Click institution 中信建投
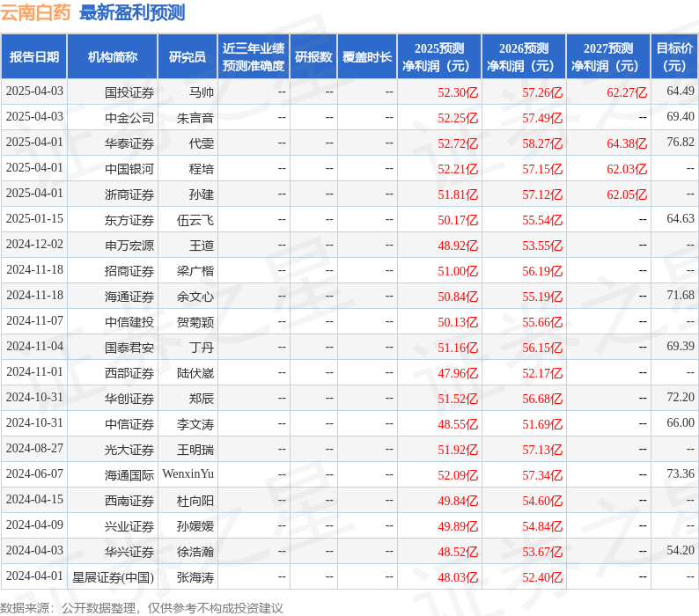Image resolution: width=699 pixels, height=616 pixels. [x=129, y=322]
